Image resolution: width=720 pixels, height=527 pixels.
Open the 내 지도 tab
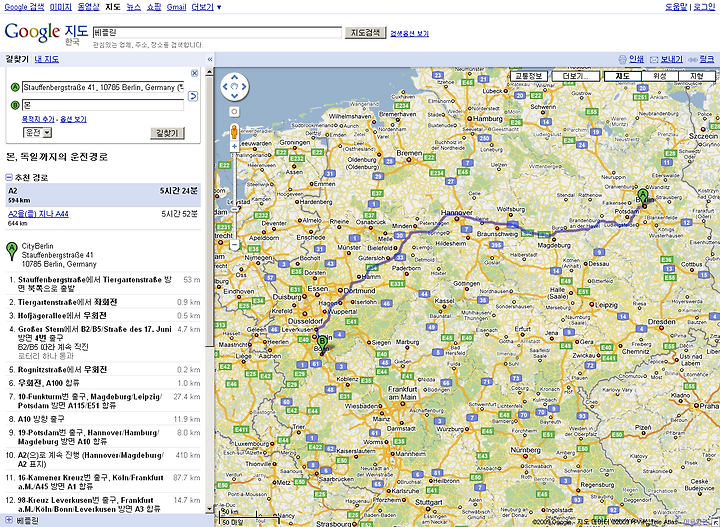tap(47, 59)
